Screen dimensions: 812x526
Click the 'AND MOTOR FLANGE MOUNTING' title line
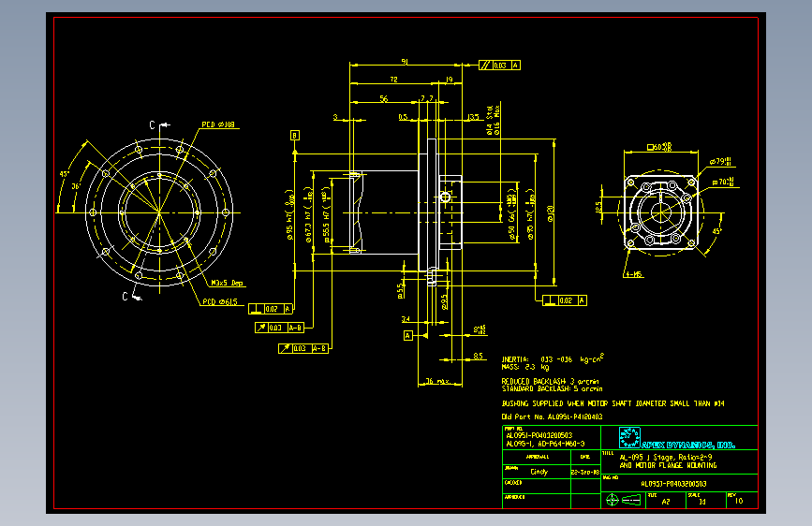click(668, 465)
